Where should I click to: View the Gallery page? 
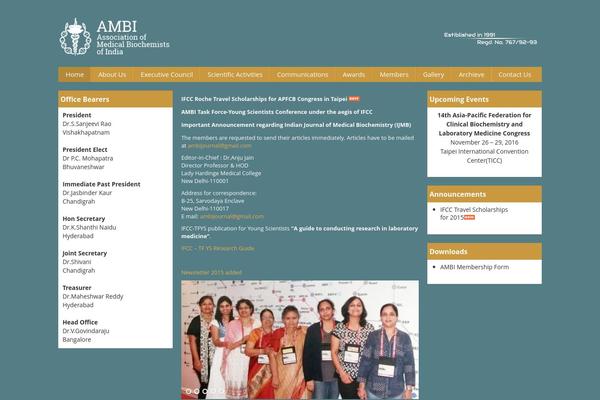pyautogui.click(x=433, y=74)
